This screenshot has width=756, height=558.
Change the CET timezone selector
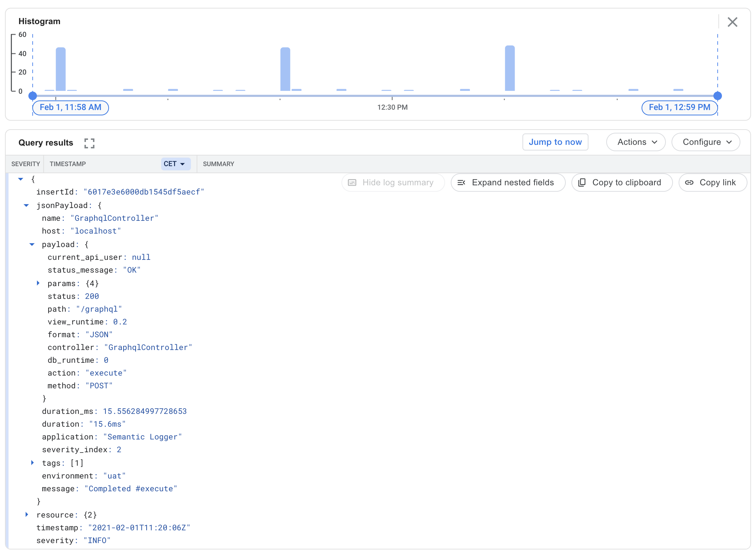176,164
